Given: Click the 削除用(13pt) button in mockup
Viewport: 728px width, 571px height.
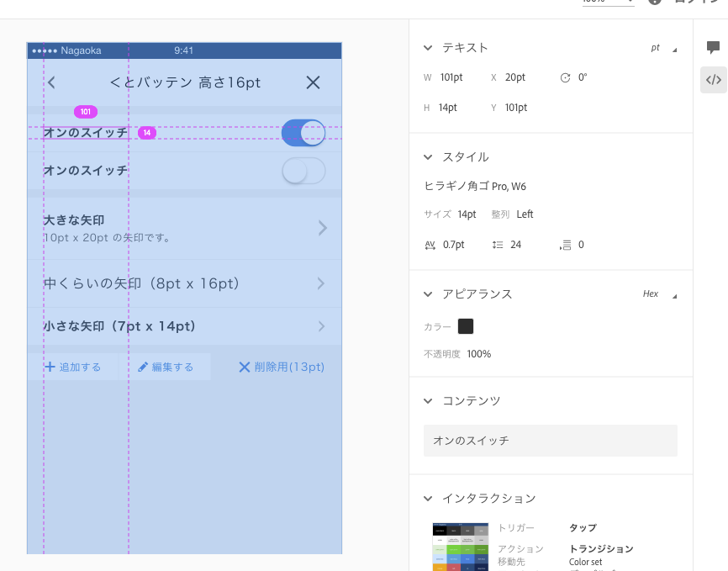Looking at the screenshot, I should pyautogui.click(x=282, y=367).
